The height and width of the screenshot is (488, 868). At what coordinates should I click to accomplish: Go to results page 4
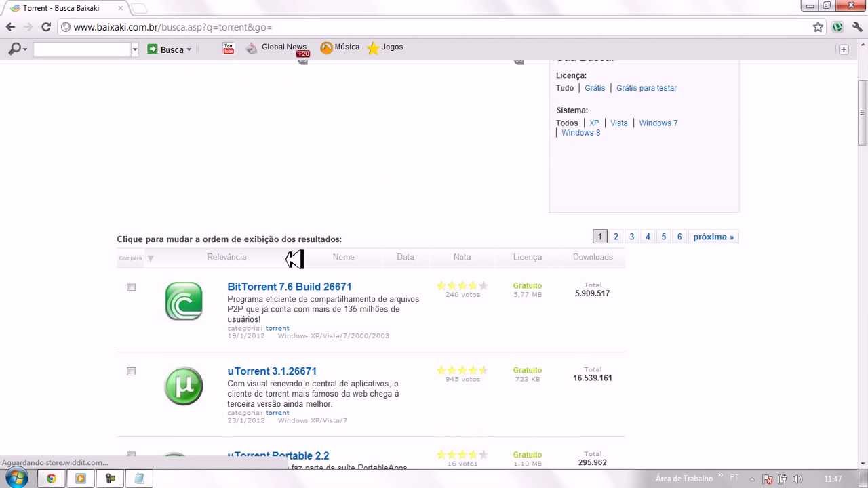point(648,237)
